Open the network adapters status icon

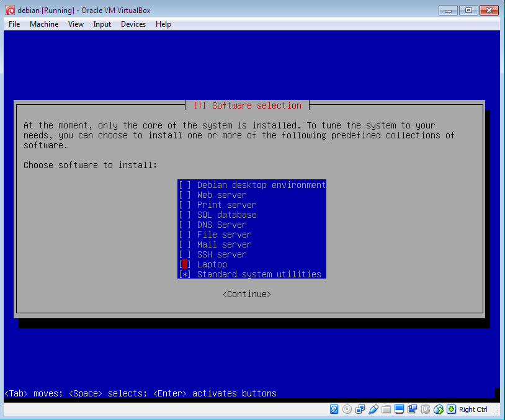pyautogui.click(x=360, y=409)
